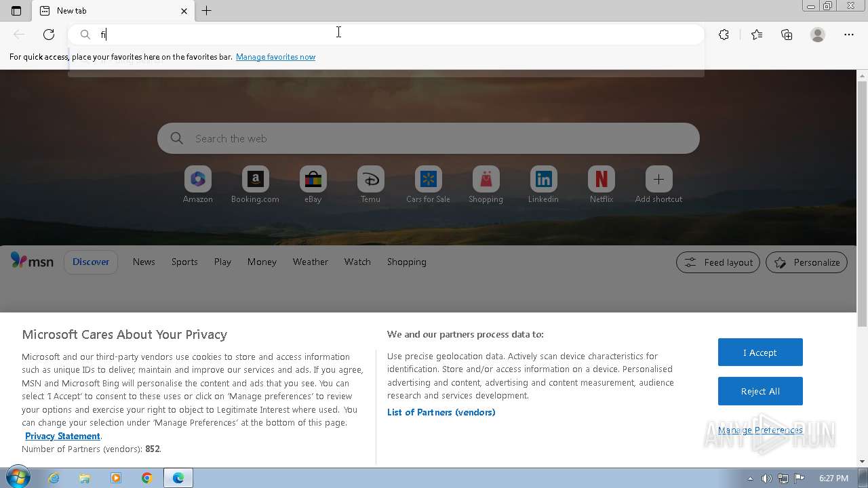Follow the Manage favorites now link
The height and width of the screenshot is (488, 868).
tap(275, 57)
